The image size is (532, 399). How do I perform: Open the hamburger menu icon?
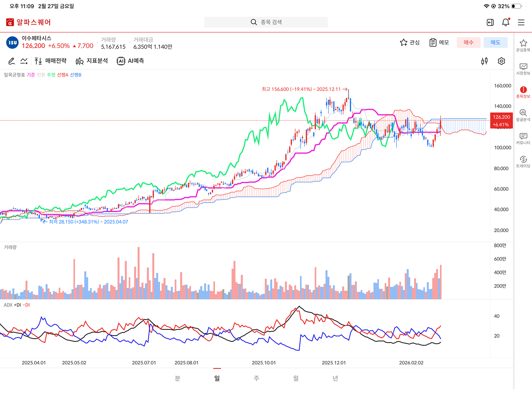(x=521, y=22)
